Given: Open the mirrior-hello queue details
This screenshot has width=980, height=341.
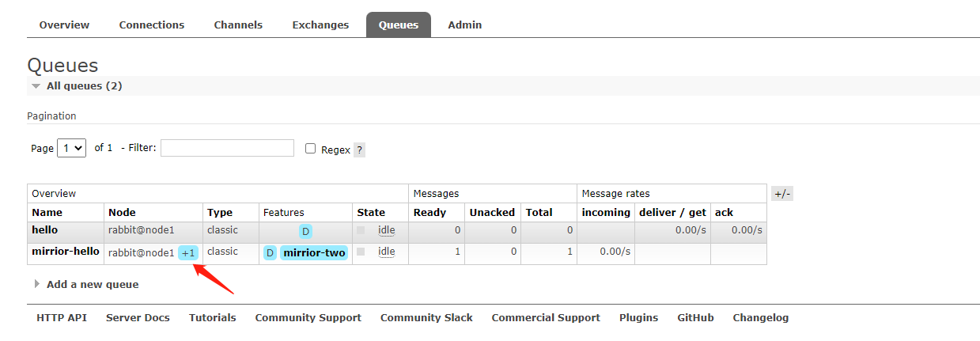Looking at the screenshot, I should coord(66,252).
